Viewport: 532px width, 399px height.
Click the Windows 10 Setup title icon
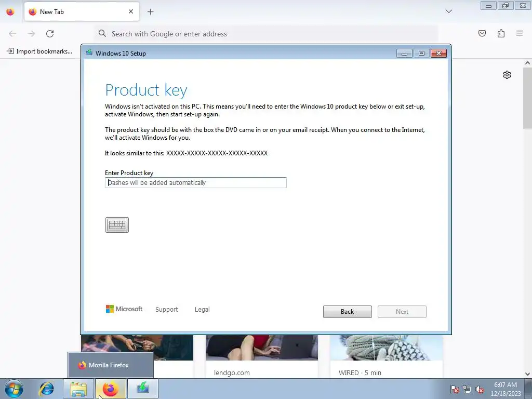(89, 53)
